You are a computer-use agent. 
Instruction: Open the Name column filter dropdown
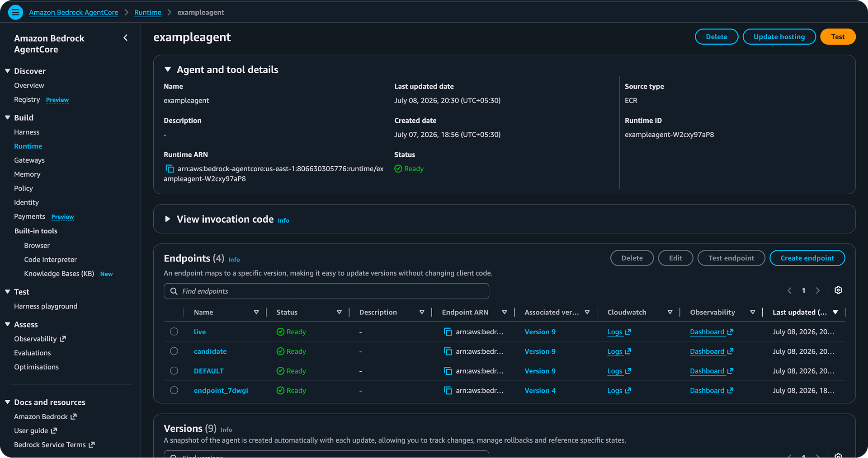coord(256,312)
